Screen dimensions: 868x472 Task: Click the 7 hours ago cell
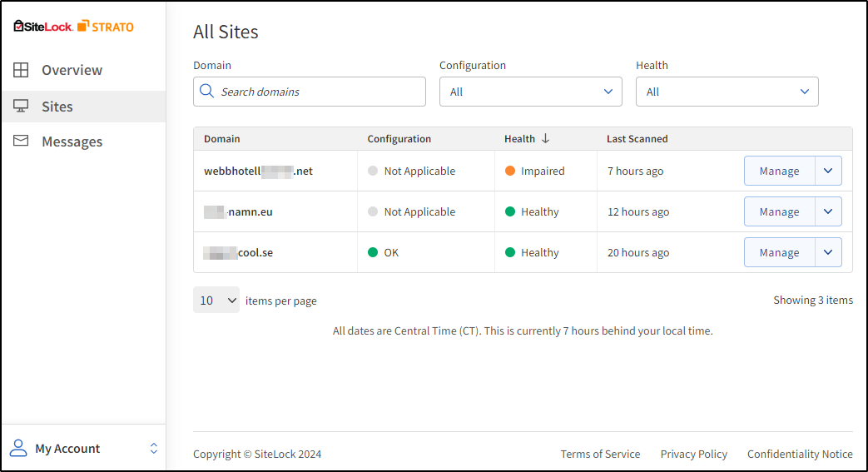click(636, 171)
